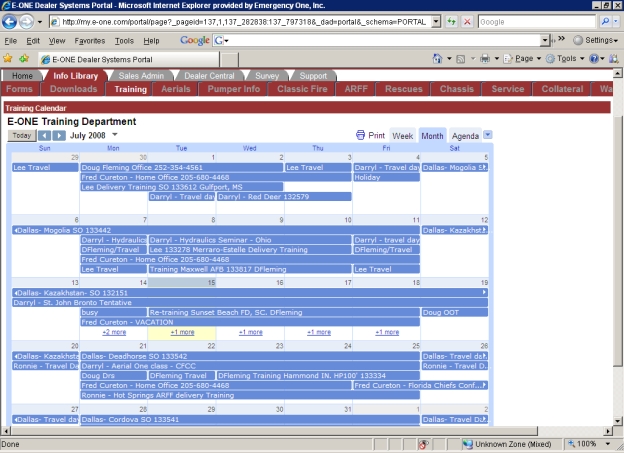This screenshot has height=453, width=624.
Task: Click E-ONE Dealer Systems Portal browser tab
Action: coord(129,59)
